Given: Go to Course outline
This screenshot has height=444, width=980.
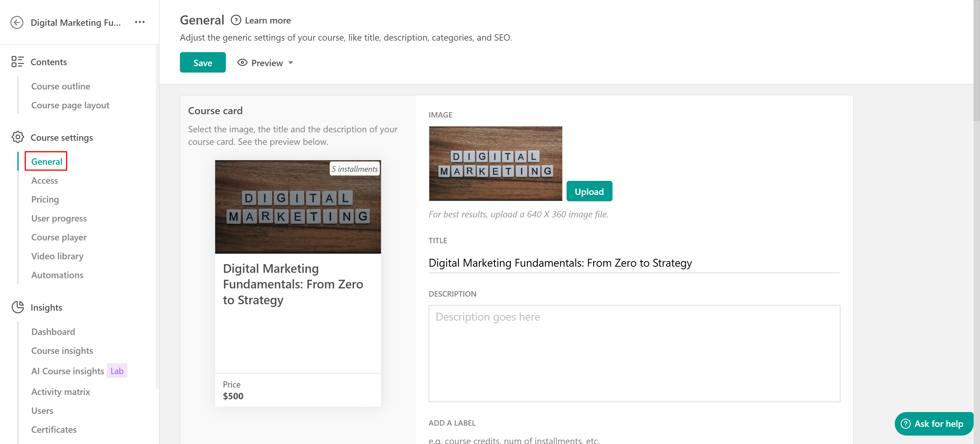Looking at the screenshot, I should (60, 86).
